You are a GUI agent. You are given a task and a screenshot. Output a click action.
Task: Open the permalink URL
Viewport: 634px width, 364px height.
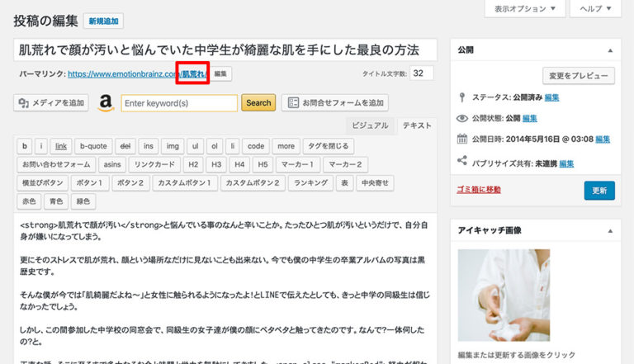(x=138, y=74)
